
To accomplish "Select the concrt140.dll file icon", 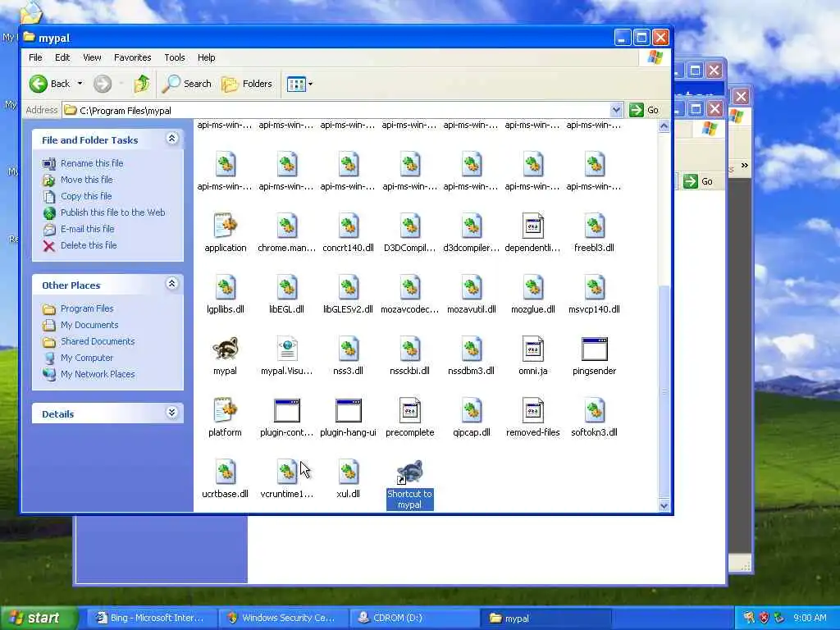I will [x=348, y=226].
